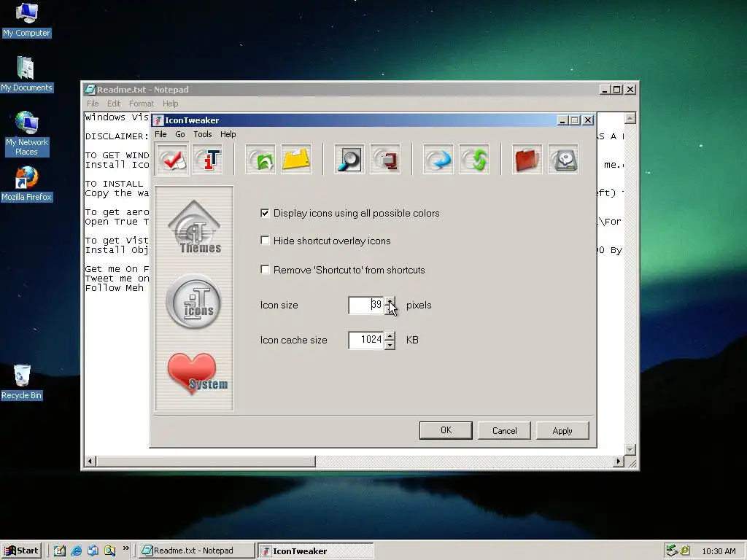
Task: Click the blue curved arrow toolbar icon
Action: point(438,160)
